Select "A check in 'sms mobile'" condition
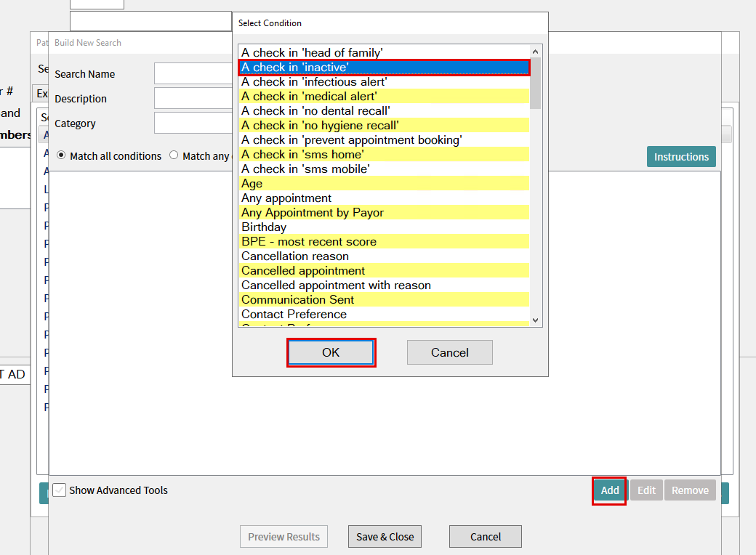 (385, 169)
